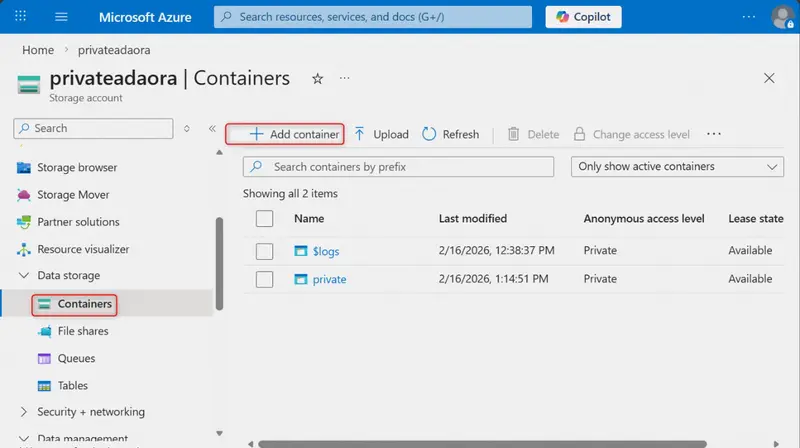Click the horizontal scrollbar thumb

coord(482,444)
